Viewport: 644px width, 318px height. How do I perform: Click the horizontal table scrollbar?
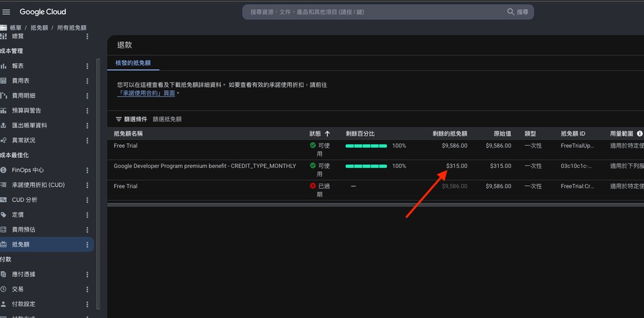coord(375,204)
